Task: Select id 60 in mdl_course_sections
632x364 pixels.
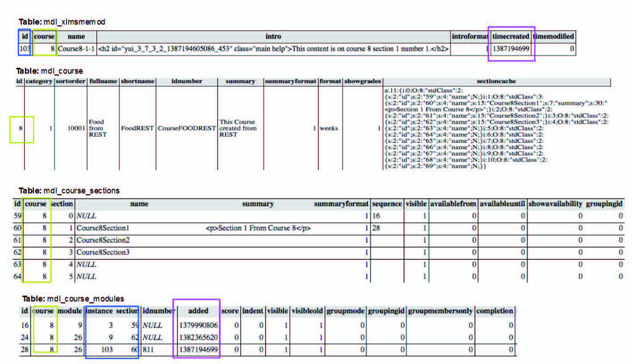Action: coord(17,228)
